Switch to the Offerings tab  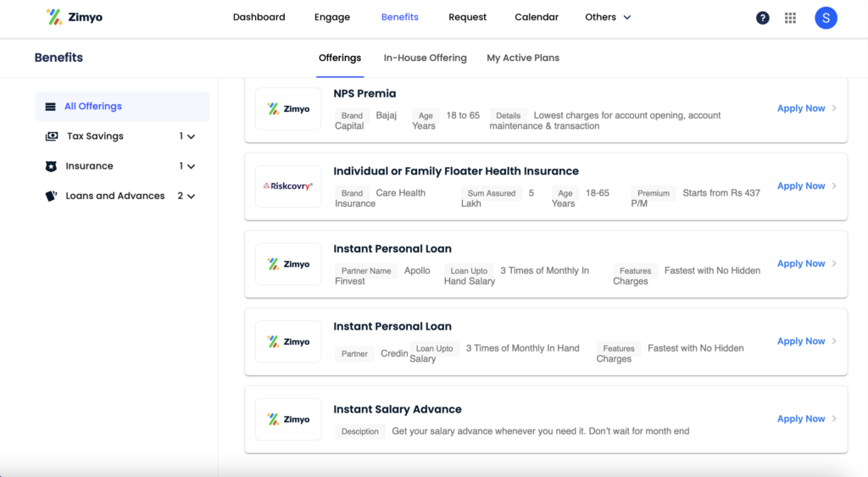click(340, 58)
